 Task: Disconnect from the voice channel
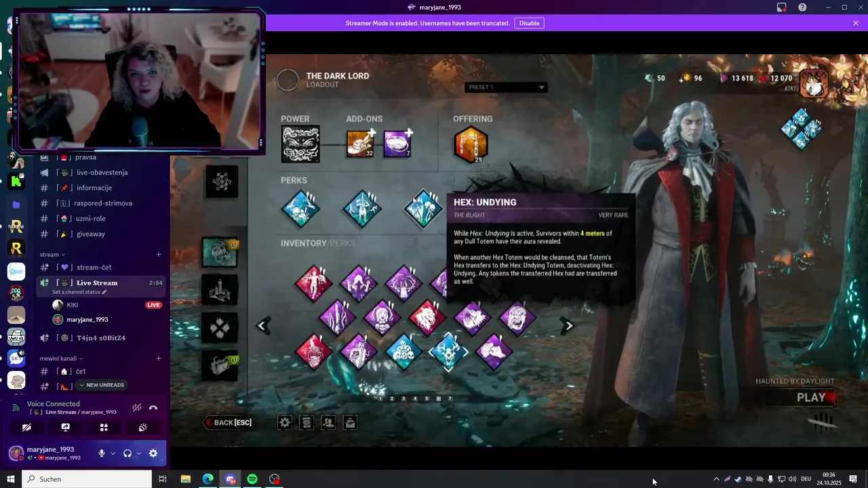153,407
